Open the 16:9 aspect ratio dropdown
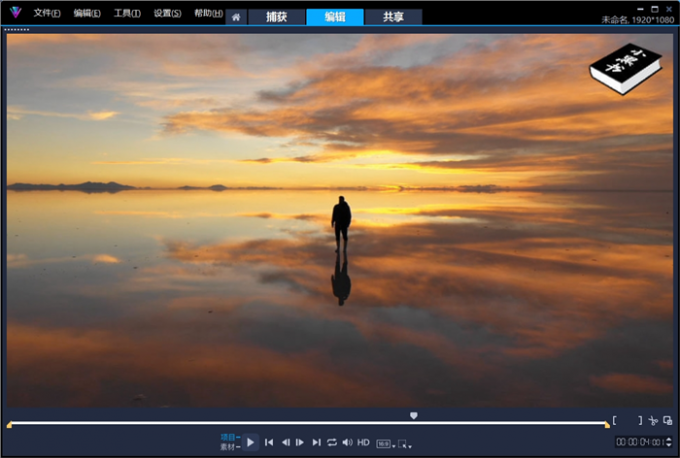Image resolution: width=680 pixels, height=458 pixels. [x=384, y=443]
